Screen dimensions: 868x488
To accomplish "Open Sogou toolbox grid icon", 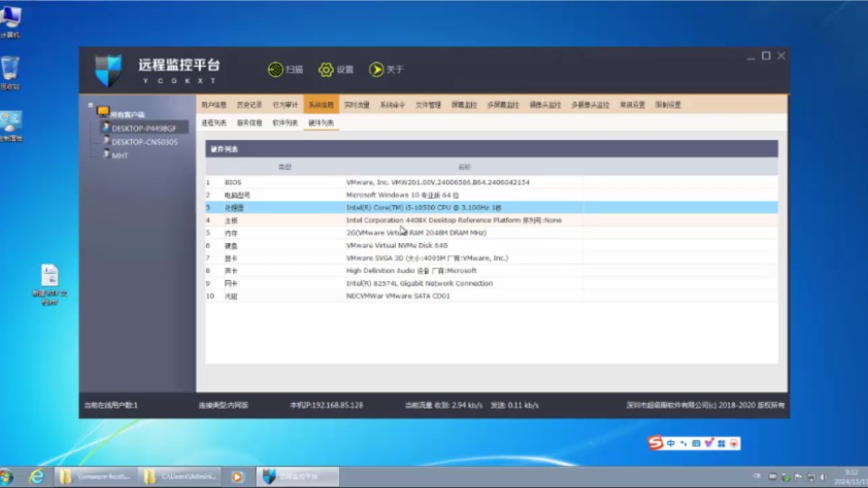I will click(722, 443).
